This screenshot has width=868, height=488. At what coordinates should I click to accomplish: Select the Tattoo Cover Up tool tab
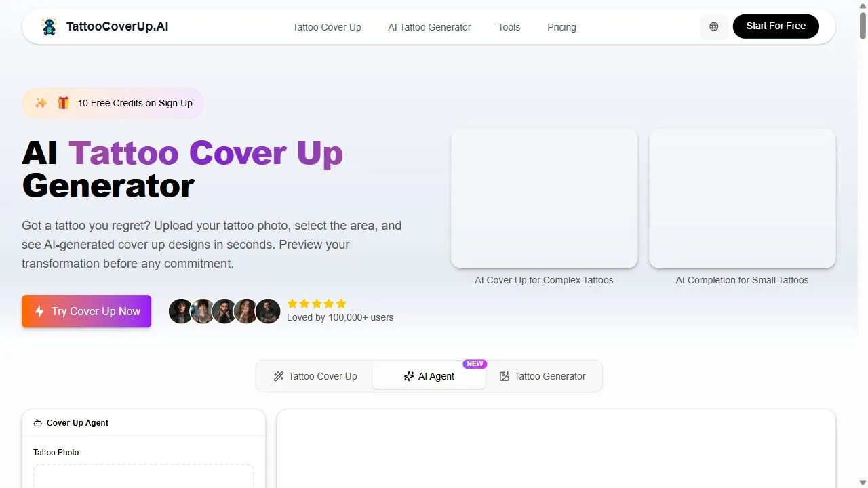pos(315,376)
